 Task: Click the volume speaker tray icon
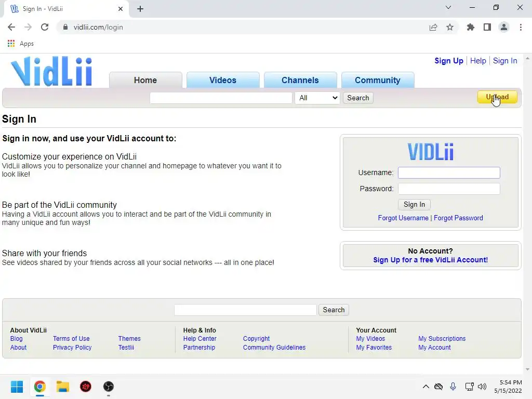click(482, 387)
